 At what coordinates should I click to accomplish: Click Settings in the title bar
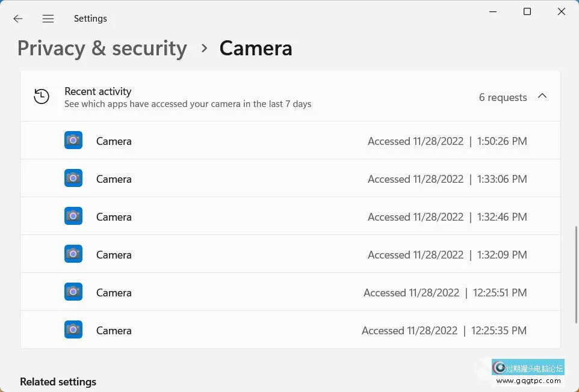tap(90, 19)
